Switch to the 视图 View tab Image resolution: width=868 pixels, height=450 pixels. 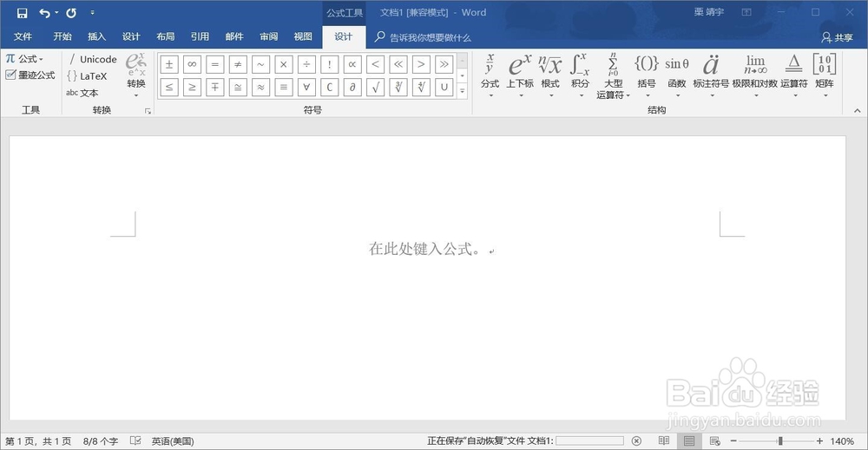click(303, 36)
